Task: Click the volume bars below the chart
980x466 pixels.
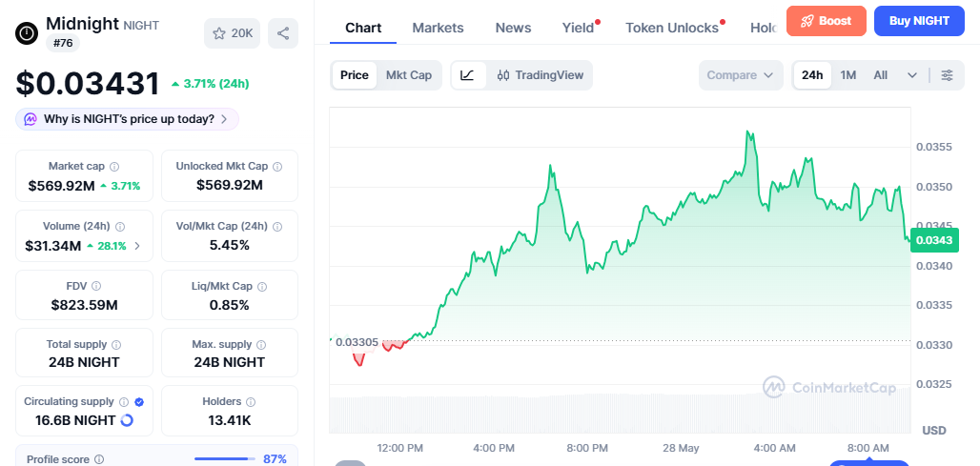Action: click(x=620, y=414)
